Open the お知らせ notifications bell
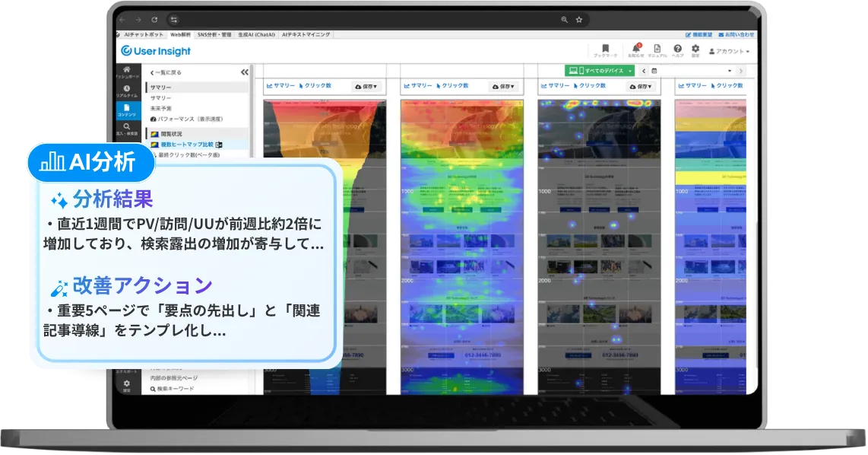The height and width of the screenshot is (455, 868). point(638,49)
